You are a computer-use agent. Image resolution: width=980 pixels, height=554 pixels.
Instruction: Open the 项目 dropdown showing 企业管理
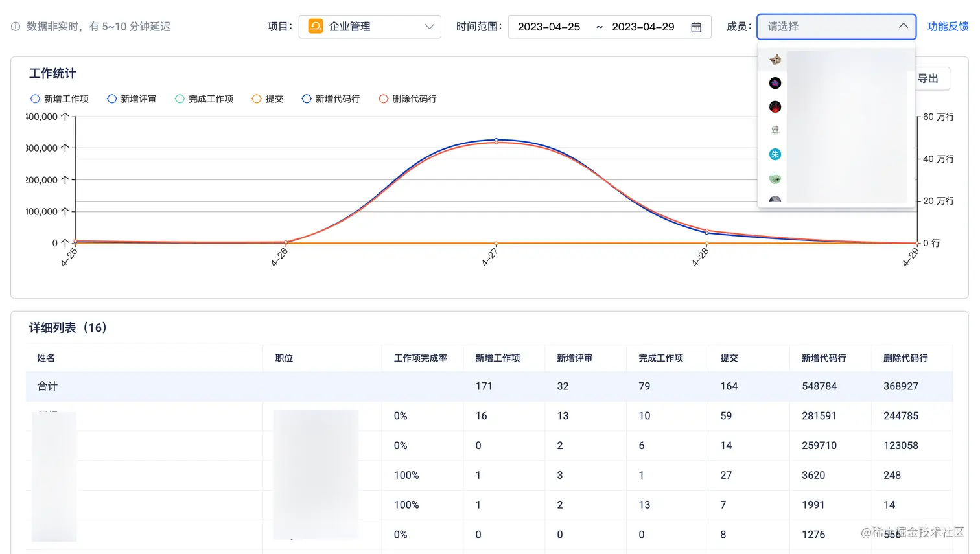click(x=370, y=27)
